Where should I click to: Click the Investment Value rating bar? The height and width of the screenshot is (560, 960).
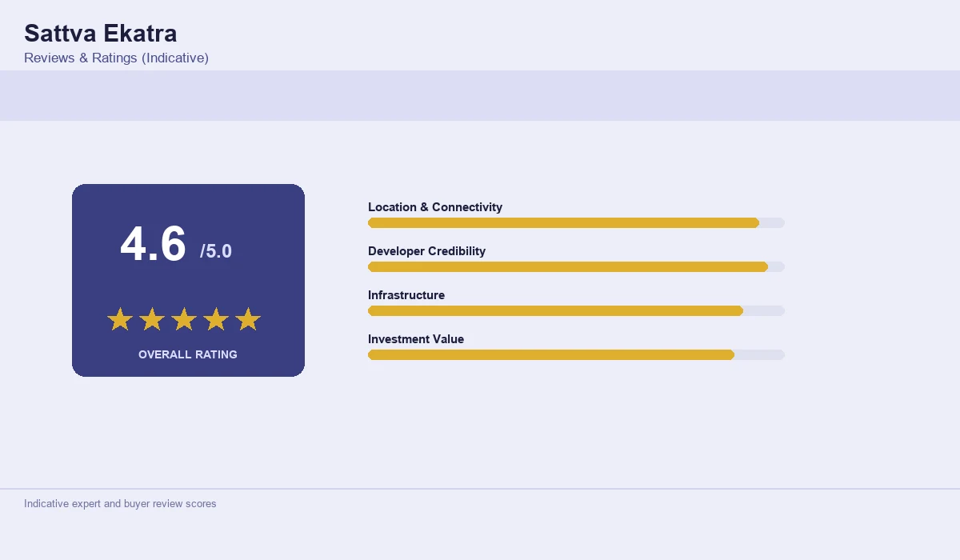[576, 354]
